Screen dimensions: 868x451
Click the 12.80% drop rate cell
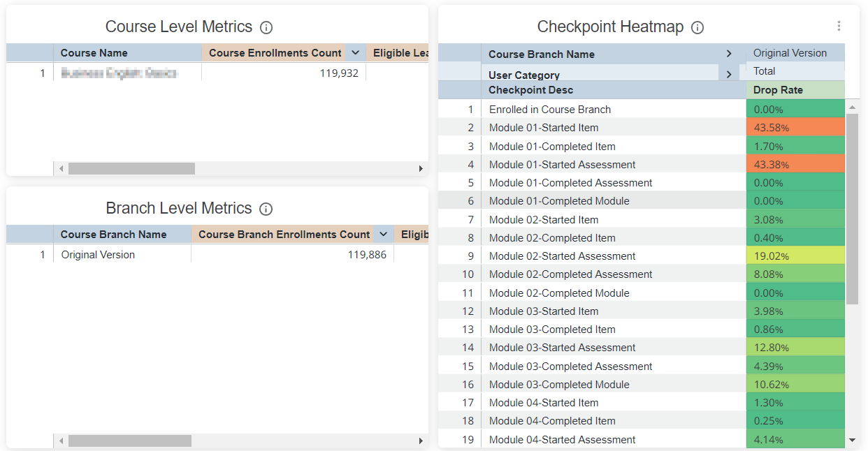795,347
